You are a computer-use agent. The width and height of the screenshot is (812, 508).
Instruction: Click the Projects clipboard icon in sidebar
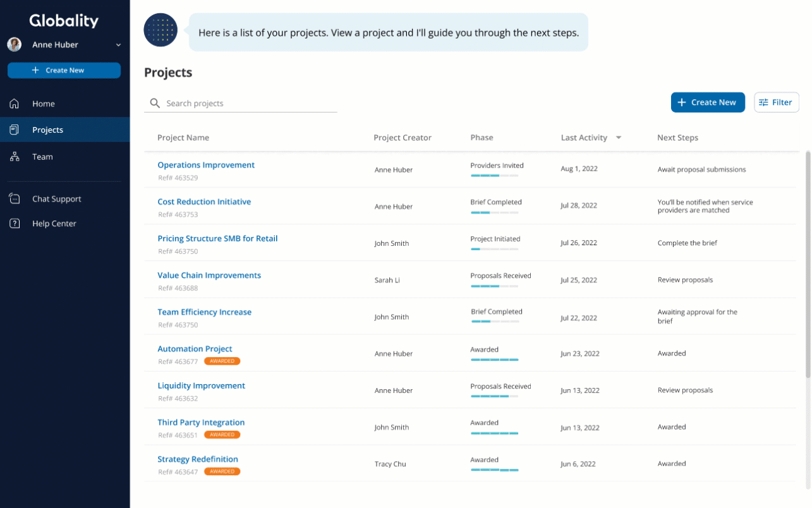(x=13, y=130)
